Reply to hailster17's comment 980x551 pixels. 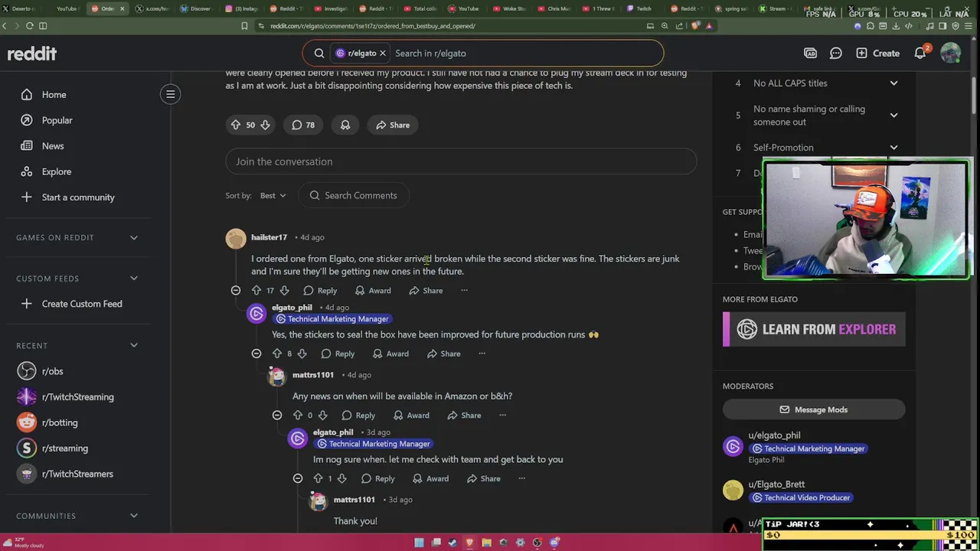coord(320,291)
